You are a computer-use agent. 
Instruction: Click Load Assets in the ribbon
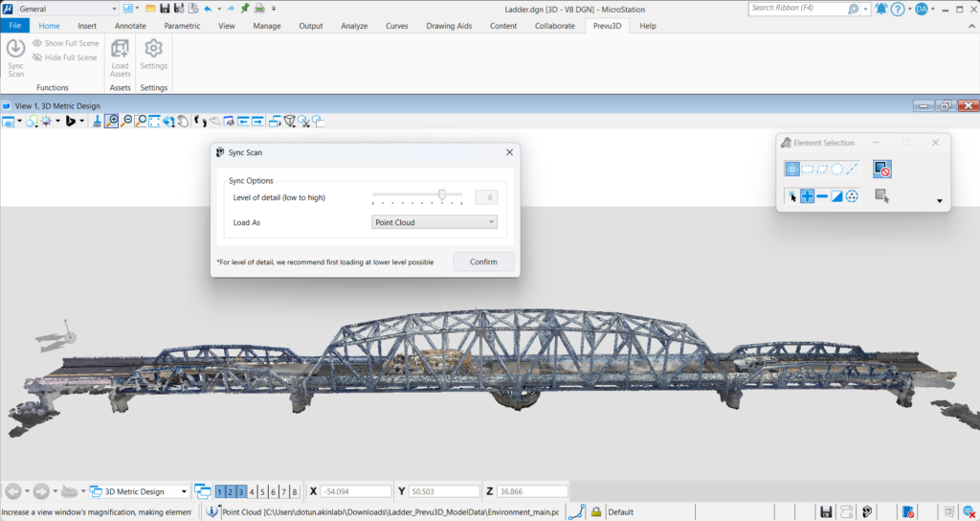(120, 57)
